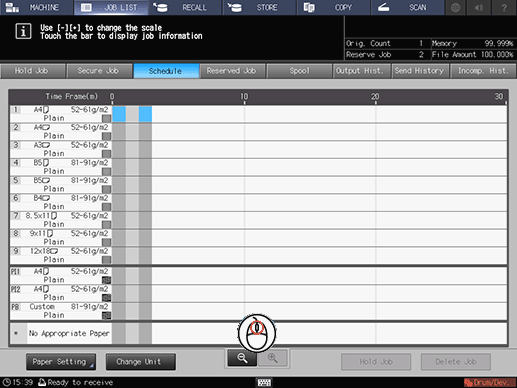
Task: Click the Memory 99.999% readout
Action: coord(472,43)
